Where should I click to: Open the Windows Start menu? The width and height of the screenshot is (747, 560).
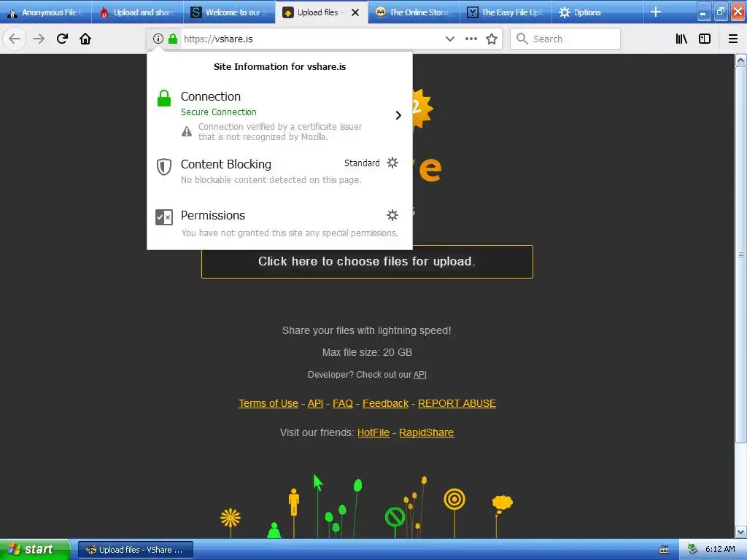pos(35,550)
